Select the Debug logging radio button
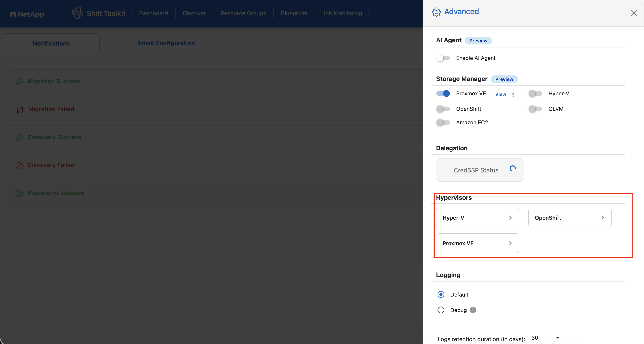 point(441,310)
